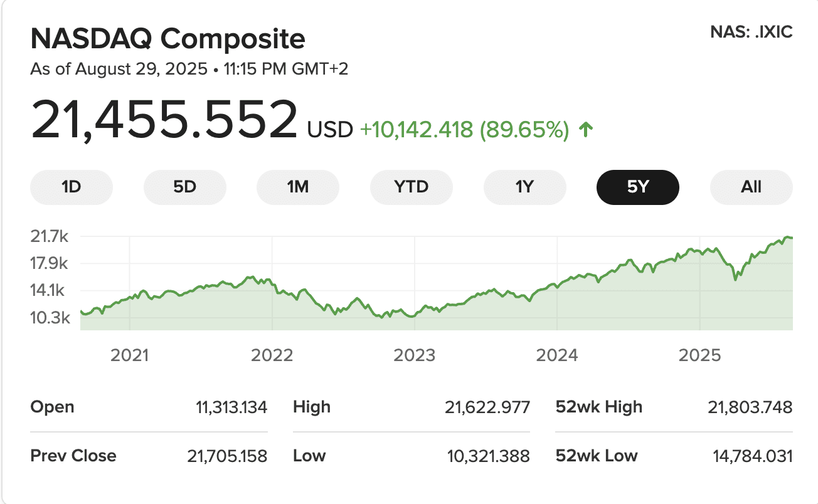The width and height of the screenshot is (818, 504).
Task: Click the 21.7k y-axis label
Action: [49, 236]
